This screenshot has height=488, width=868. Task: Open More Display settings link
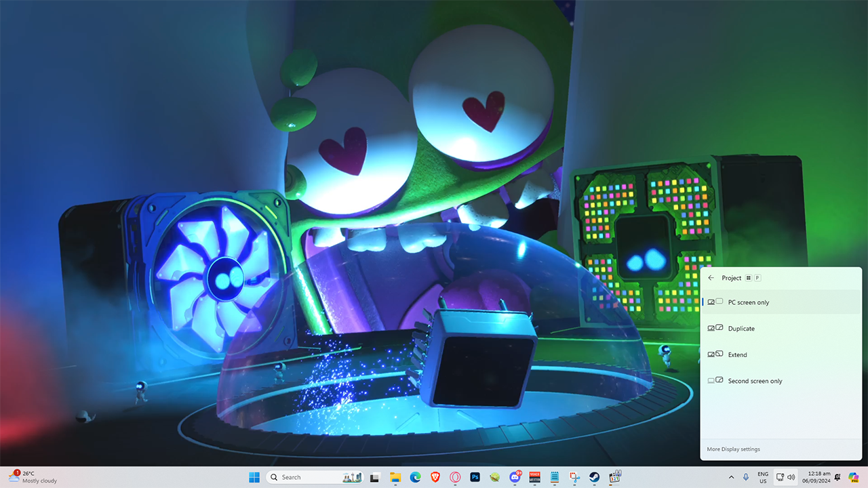click(733, 449)
